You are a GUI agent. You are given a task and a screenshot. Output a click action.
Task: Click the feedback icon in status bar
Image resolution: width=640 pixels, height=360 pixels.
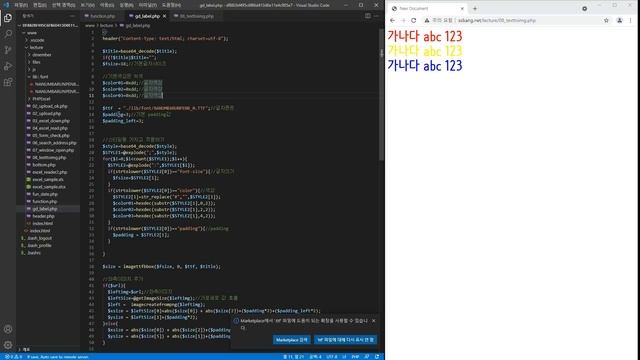[x=367, y=357]
